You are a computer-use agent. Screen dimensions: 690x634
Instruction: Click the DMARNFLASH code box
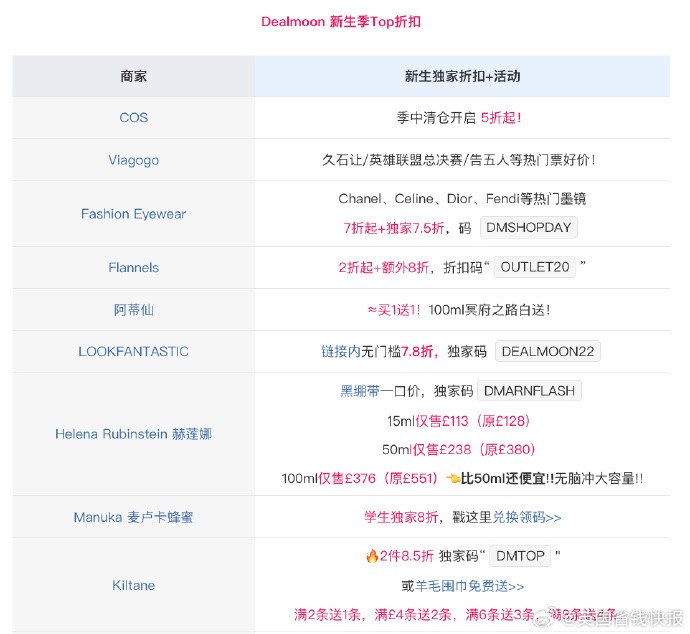[529, 391]
